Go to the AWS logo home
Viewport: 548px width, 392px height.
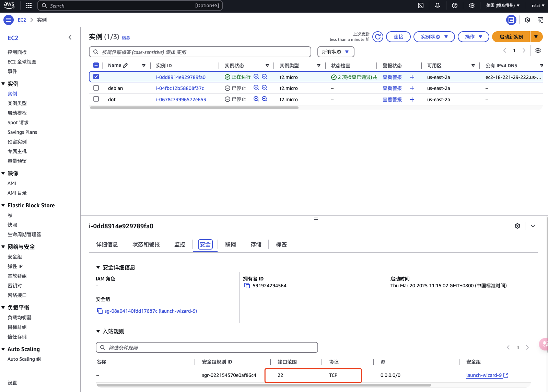pyautogui.click(x=9, y=5)
